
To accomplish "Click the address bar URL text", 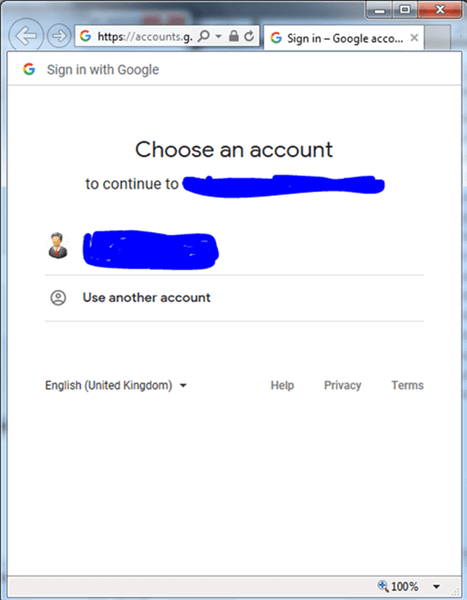I will point(145,36).
